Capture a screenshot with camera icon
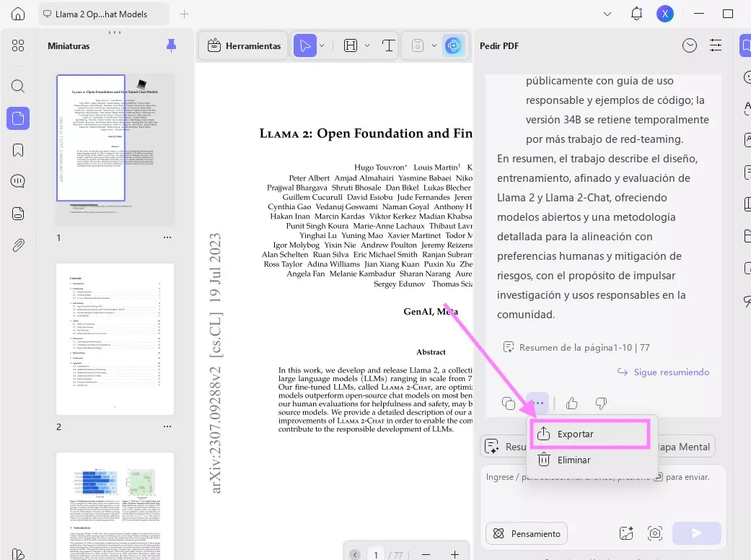Image resolution: width=751 pixels, height=560 pixels. coord(655,533)
